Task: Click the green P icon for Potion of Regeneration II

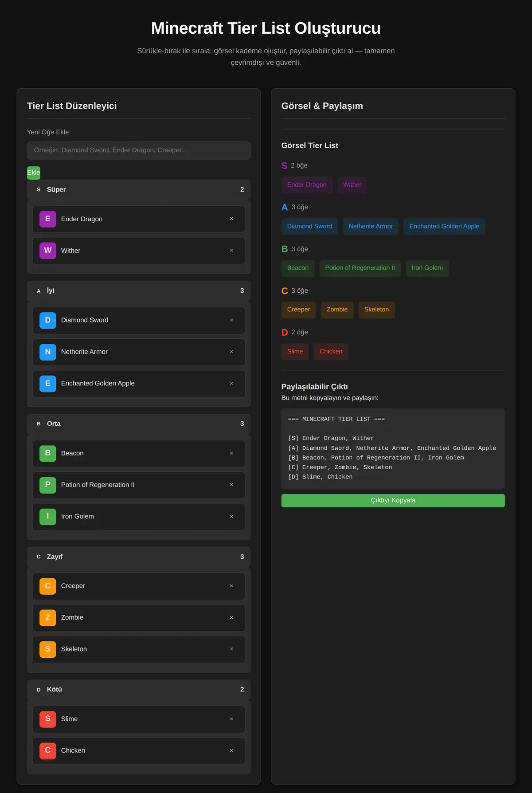Action: [x=48, y=485]
